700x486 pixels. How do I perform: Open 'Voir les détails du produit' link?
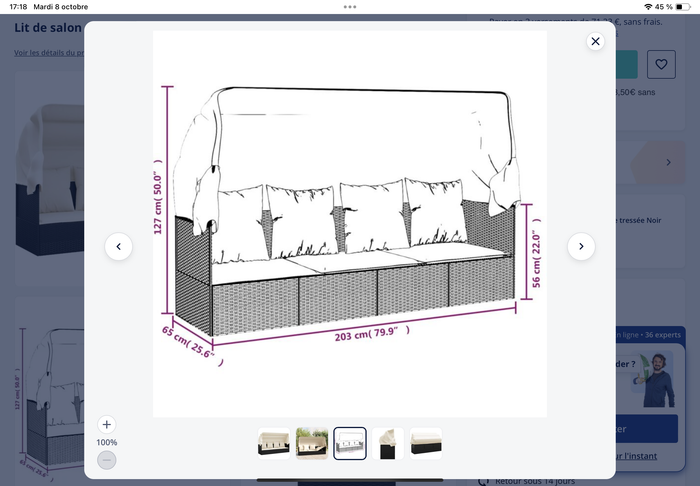48,53
